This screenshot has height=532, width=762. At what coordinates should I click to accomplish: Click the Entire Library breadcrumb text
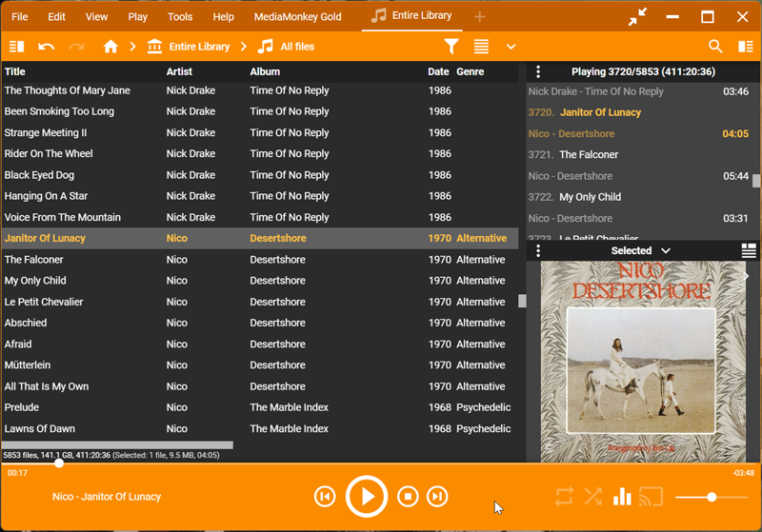coord(199,47)
